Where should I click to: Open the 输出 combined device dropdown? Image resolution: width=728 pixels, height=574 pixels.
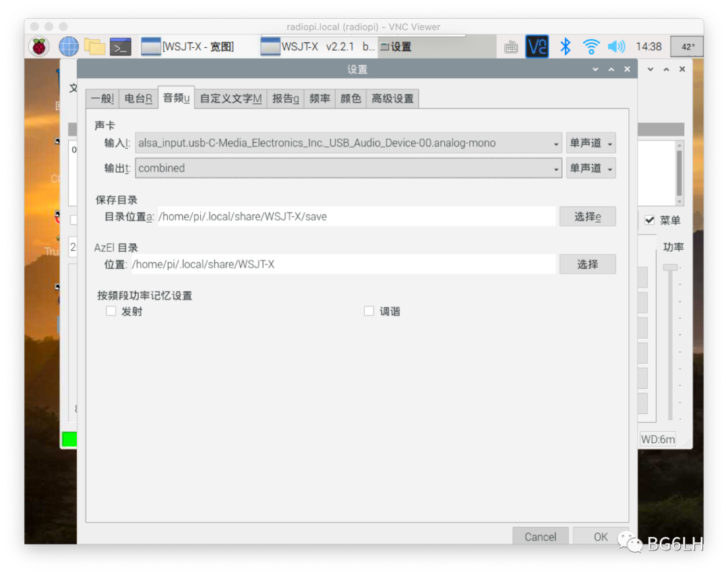pos(348,168)
